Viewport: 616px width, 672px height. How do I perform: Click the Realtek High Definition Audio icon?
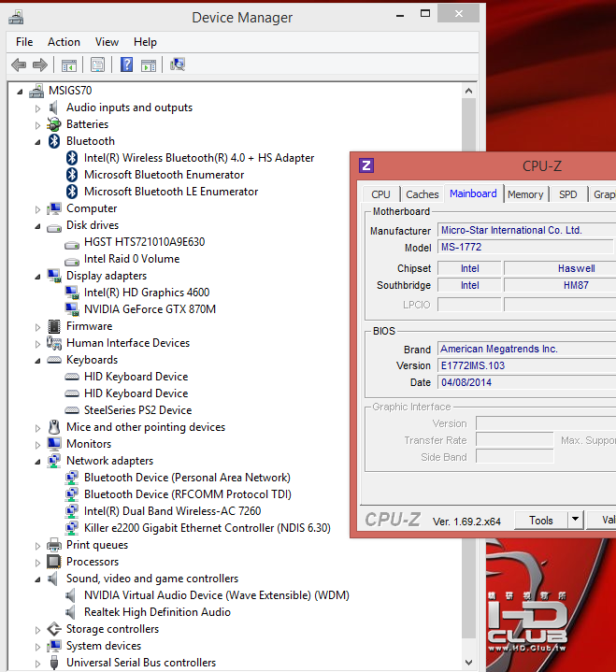click(x=71, y=612)
